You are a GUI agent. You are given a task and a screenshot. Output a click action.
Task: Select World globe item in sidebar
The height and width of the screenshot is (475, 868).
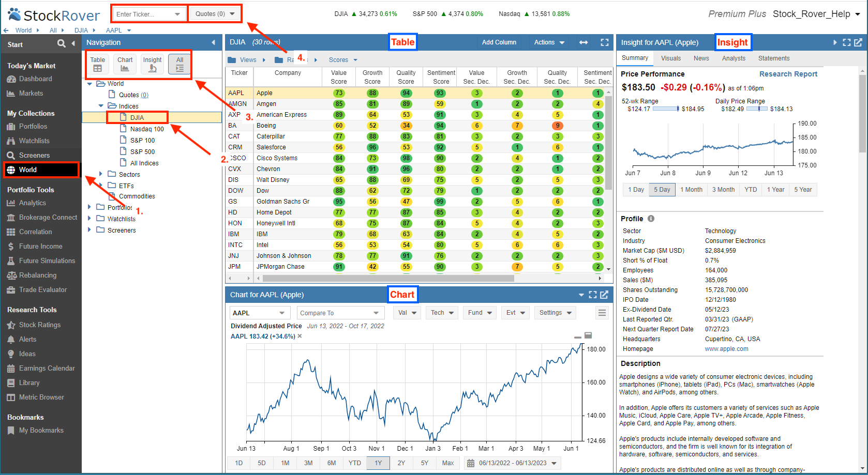[41, 170]
